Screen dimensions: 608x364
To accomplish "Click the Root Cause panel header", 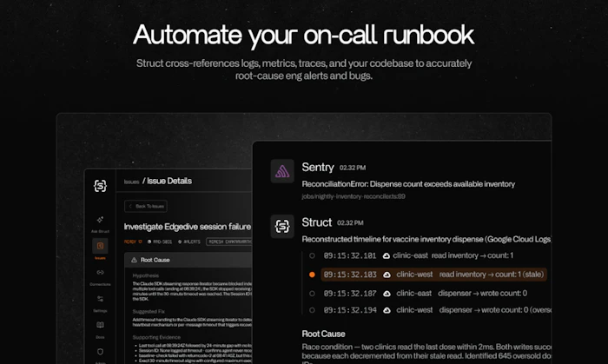I will pos(188,260).
